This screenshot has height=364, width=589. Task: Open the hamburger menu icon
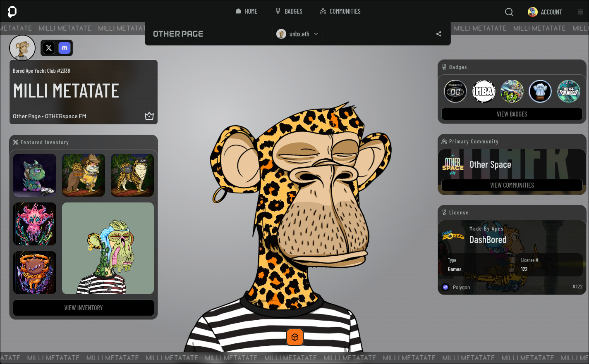[581, 12]
